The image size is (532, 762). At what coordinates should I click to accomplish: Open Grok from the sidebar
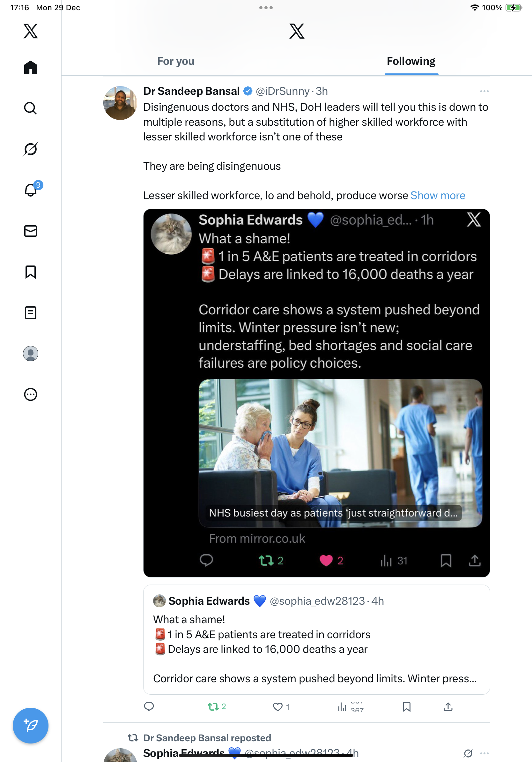pos(31,149)
